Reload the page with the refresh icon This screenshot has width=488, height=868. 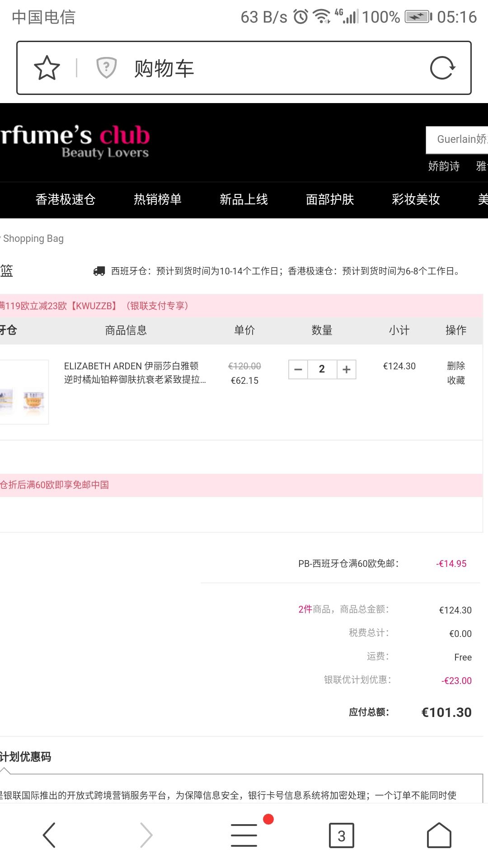[442, 68]
